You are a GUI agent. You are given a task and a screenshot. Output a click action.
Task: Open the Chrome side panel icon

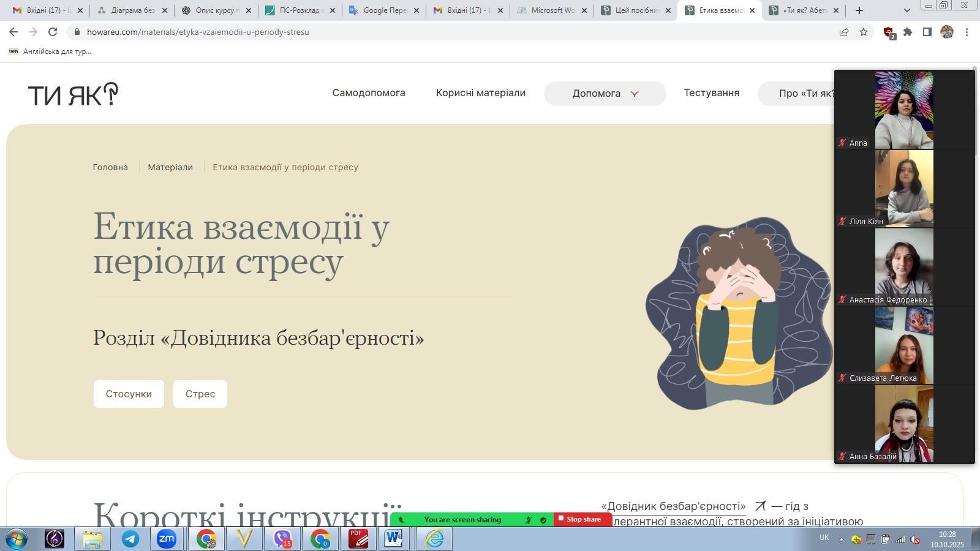[x=927, y=32]
